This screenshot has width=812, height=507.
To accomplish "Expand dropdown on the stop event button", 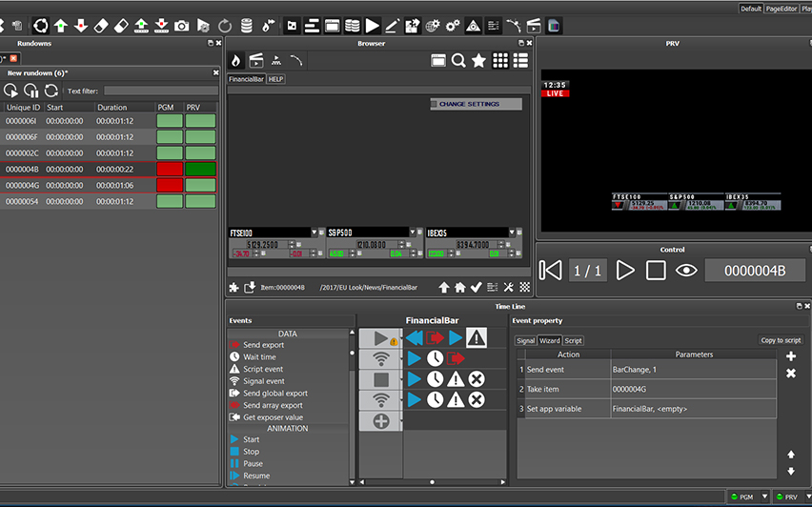I will (400, 379).
